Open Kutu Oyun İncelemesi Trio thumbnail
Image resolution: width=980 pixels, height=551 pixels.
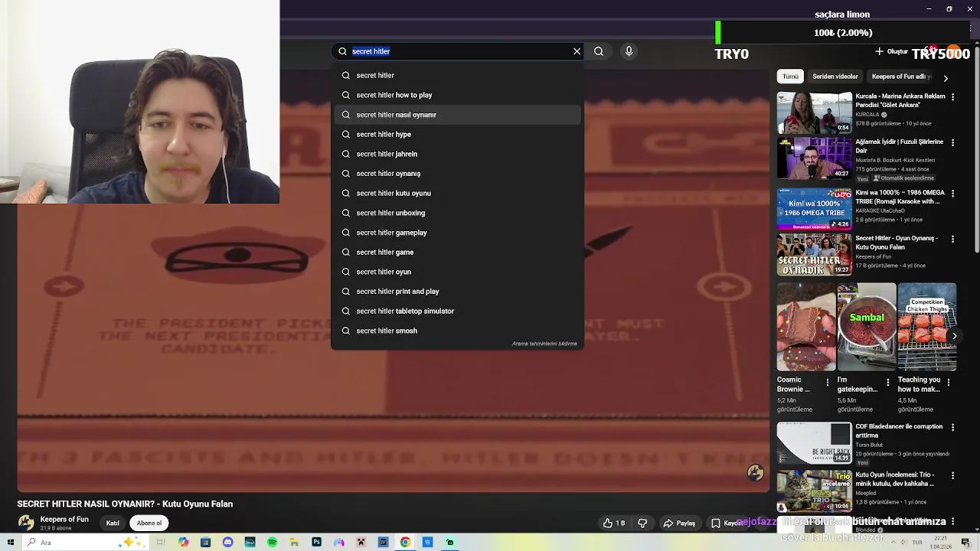point(815,491)
